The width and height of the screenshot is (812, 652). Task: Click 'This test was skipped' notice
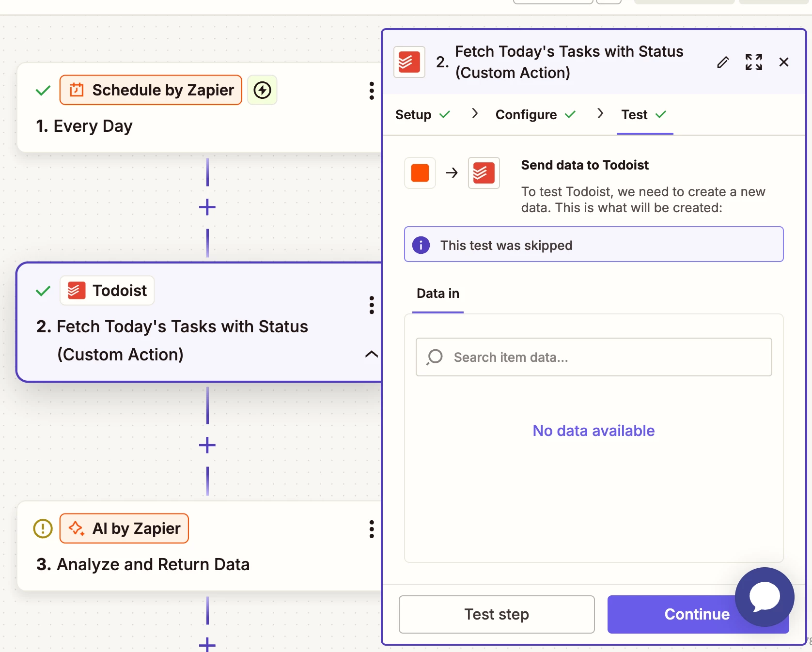pyautogui.click(x=594, y=244)
